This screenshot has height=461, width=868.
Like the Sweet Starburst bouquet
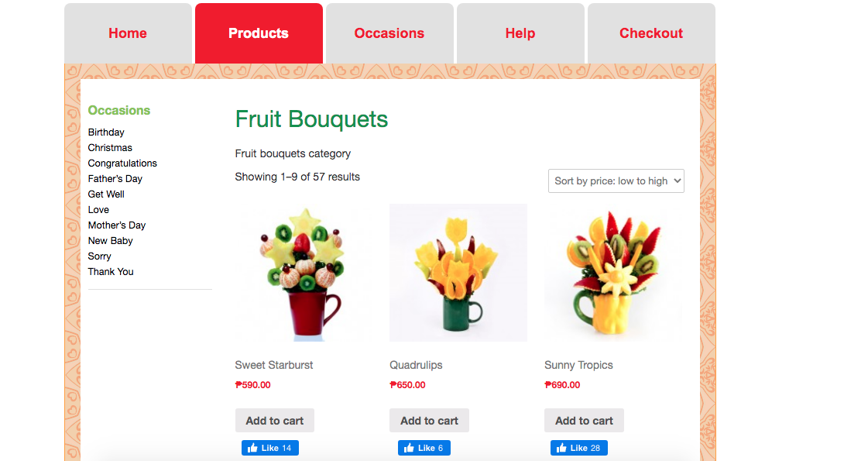click(270, 448)
